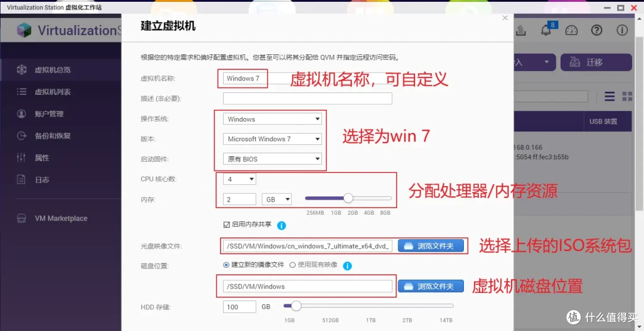This screenshot has width=644, height=331.
Task: Click the USB 装置 column header
Action: (x=603, y=121)
